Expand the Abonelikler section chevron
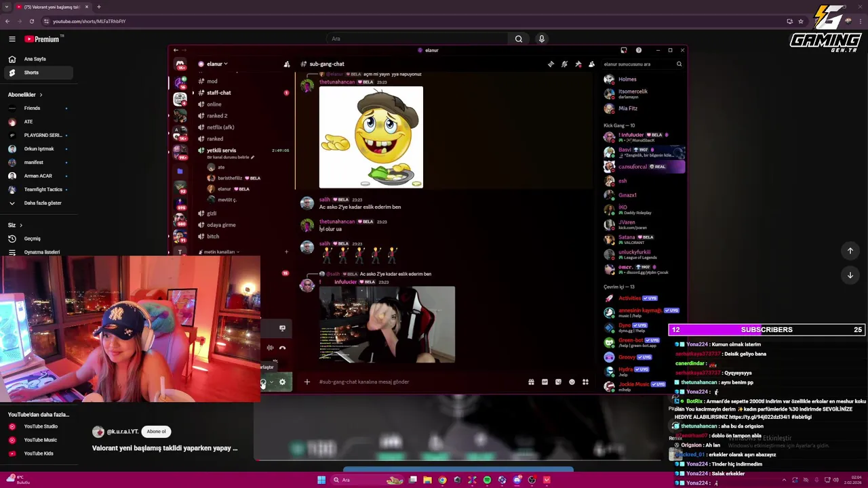The width and height of the screenshot is (868, 488). click(x=41, y=95)
